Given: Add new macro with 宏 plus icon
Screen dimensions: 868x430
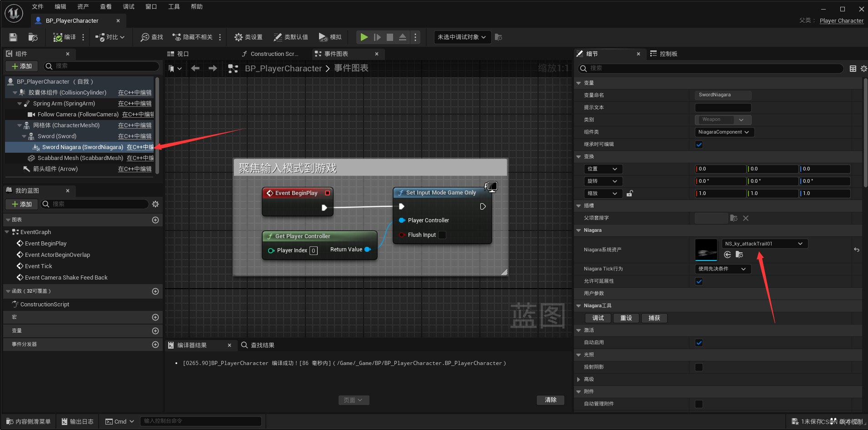Looking at the screenshot, I should click(155, 317).
